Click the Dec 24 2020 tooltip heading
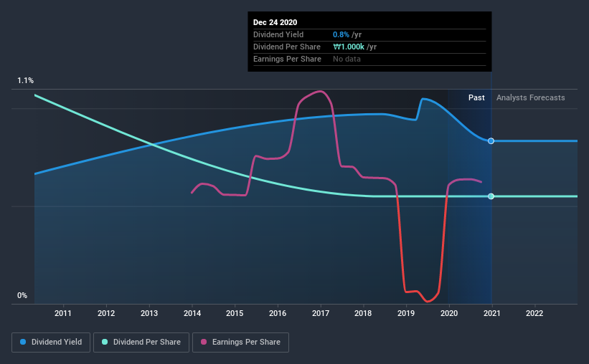 pos(275,22)
